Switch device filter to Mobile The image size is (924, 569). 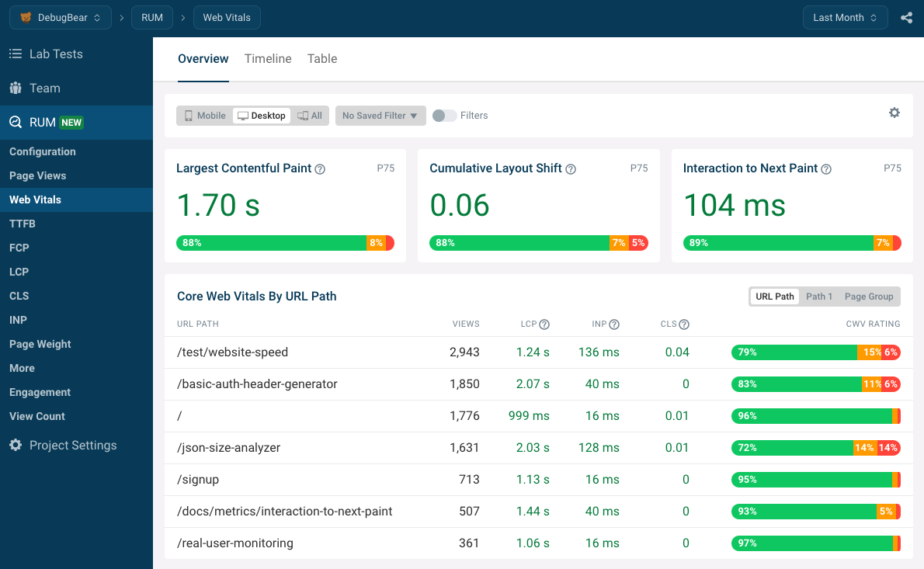click(204, 115)
